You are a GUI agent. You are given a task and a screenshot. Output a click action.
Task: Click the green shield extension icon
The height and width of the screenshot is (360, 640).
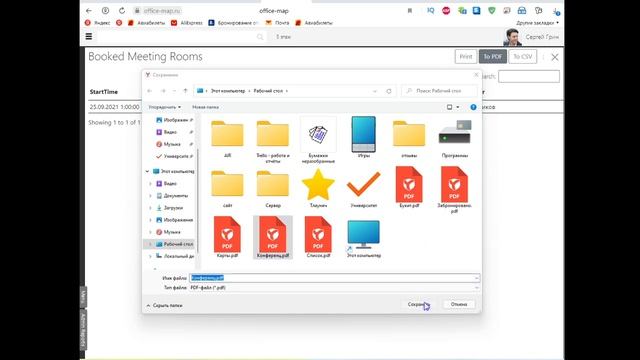pos(491,11)
